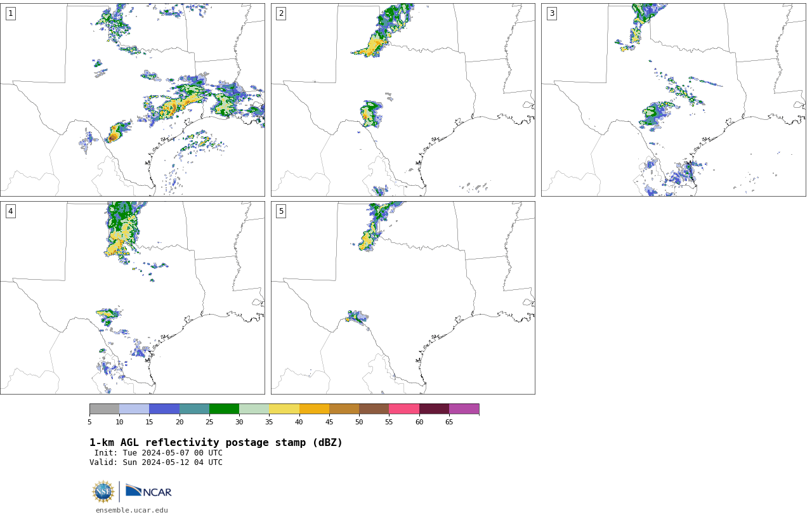Click the gray 5-10 dBZ color swatch
Viewport: 812px width, 517px height.
coord(104,409)
